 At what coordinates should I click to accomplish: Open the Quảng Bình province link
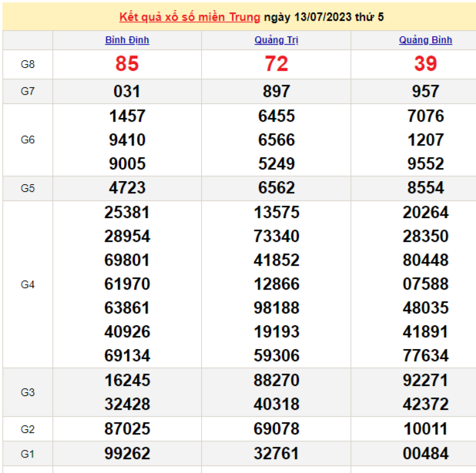click(425, 40)
